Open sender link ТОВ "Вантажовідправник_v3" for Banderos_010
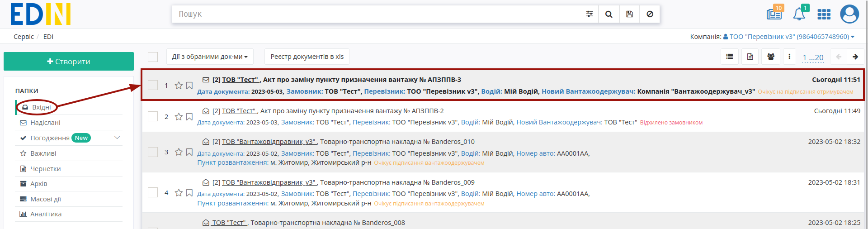868x229 pixels. (x=269, y=142)
